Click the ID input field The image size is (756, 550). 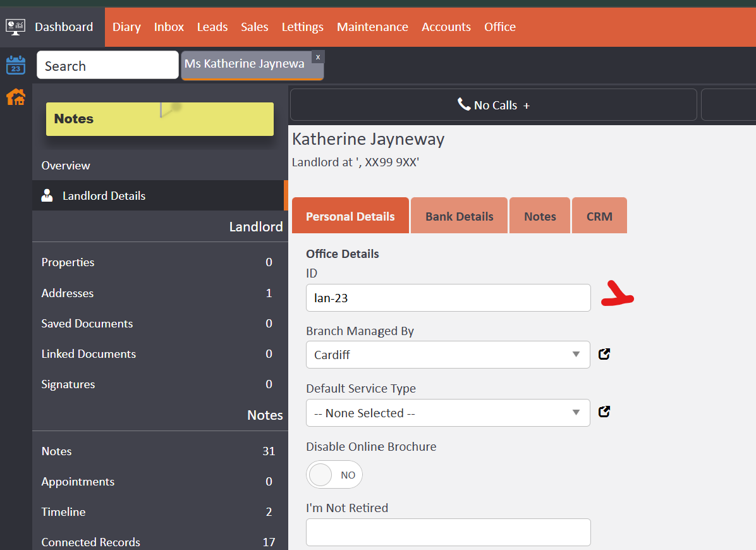pyautogui.click(x=448, y=298)
